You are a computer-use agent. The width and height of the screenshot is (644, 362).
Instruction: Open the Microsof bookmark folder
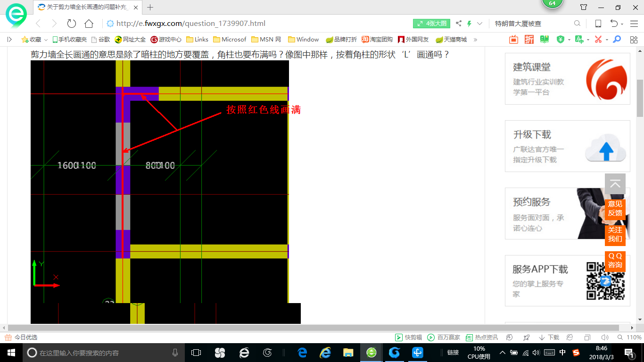pyautogui.click(x=230, y=40)
